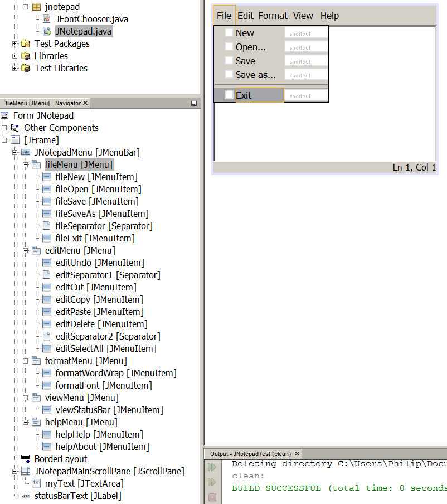Viewport: 447px width, 504px height.
Task: Click the Libraries folder icon
Action: click(26, 56)
